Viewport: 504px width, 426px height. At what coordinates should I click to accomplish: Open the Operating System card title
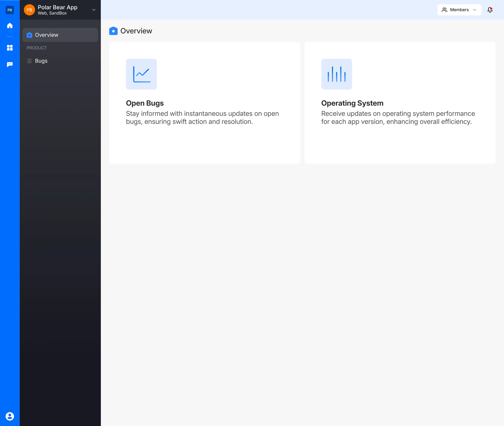pyautogui.click(x=352, y=103)
